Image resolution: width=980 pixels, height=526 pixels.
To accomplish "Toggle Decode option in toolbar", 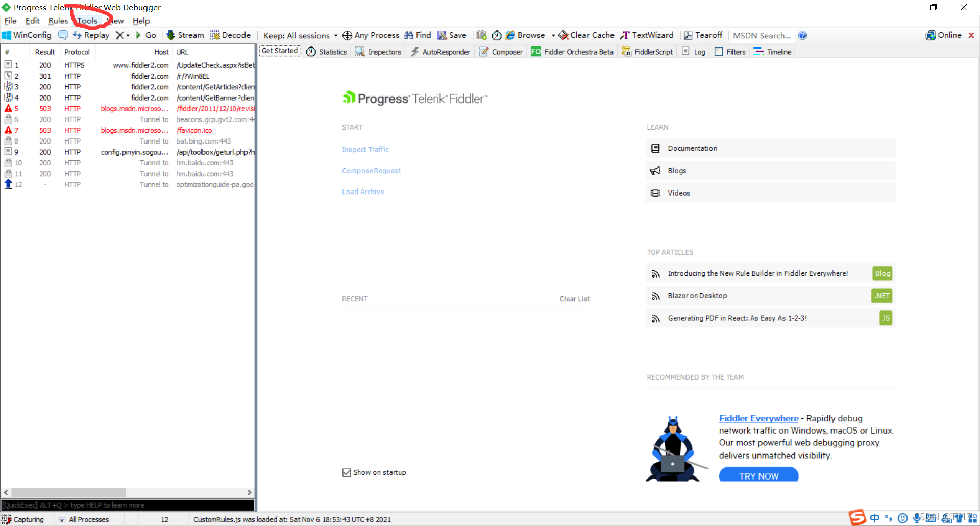I will point(231,35).
